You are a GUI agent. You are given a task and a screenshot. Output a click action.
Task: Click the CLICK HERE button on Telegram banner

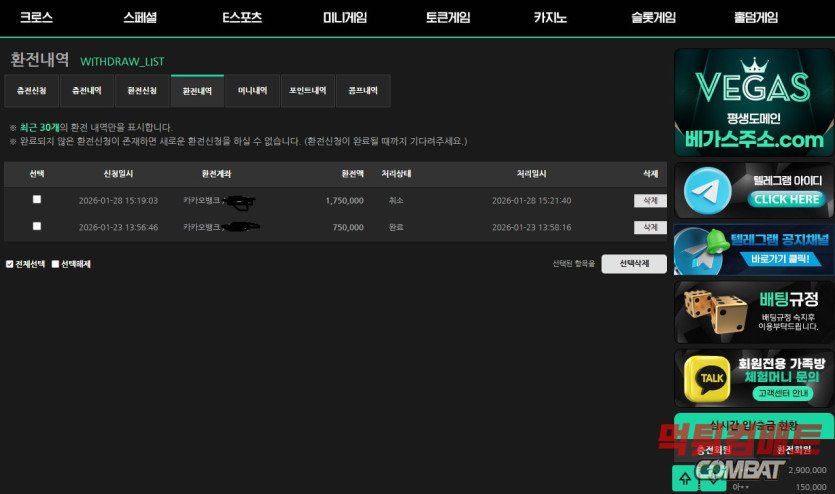point(787,199)
